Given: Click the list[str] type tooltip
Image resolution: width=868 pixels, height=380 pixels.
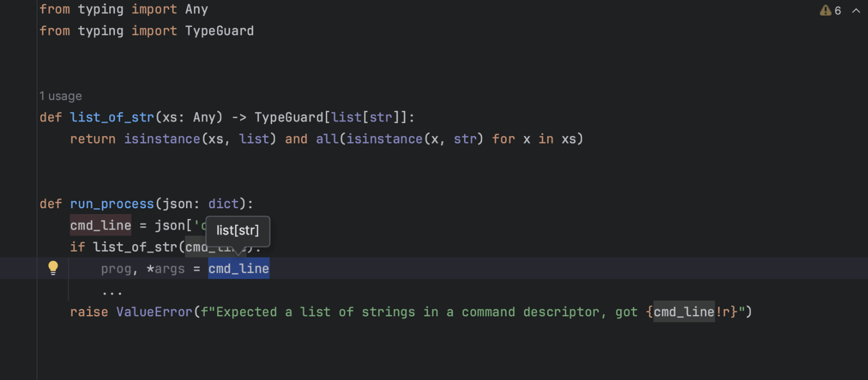Looking at the screenshot, I should coord(237,231).
